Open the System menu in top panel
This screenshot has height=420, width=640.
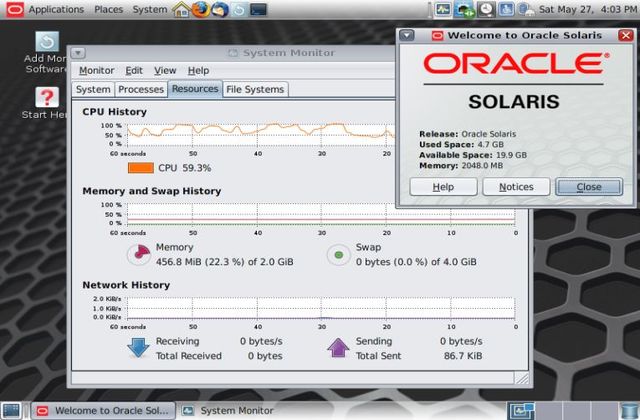tap(150, 9)
